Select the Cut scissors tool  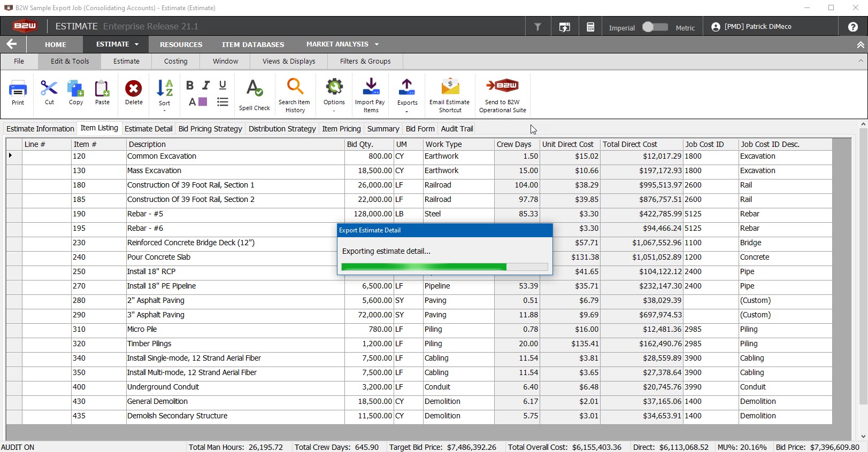pos(49,92)
